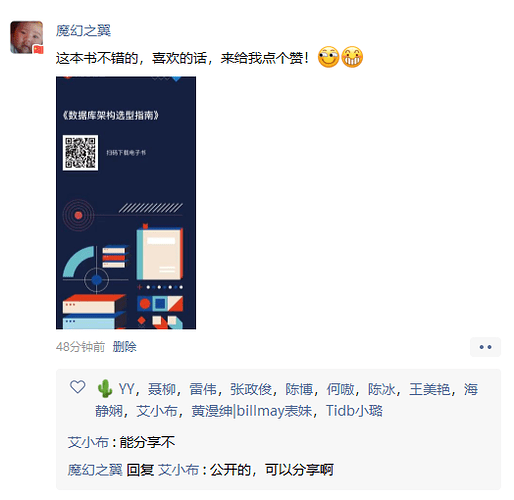This screenshot has width=514, height=500.
Task: Click 魔幻之翼 name in the reply comment
Action: click(95, 470)
